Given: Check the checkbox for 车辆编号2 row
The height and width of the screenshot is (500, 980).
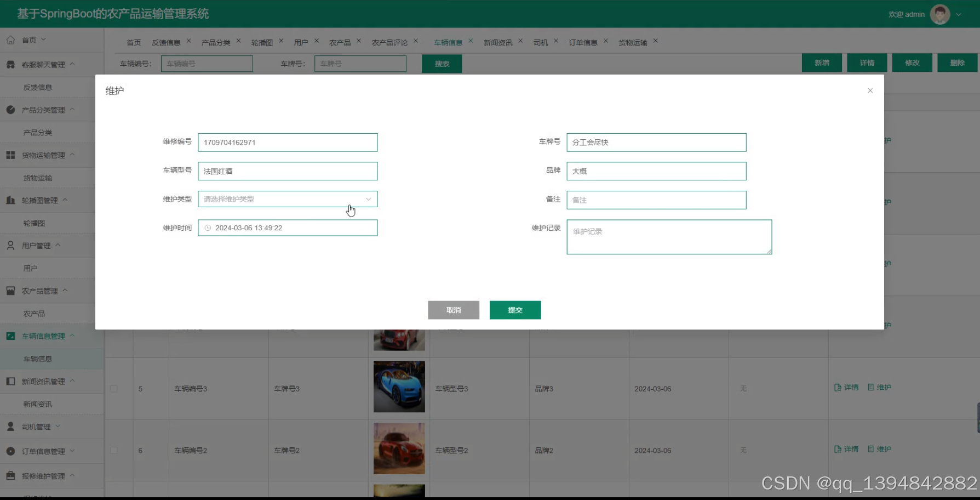Looking at the screenshot, I should point(114,450).
